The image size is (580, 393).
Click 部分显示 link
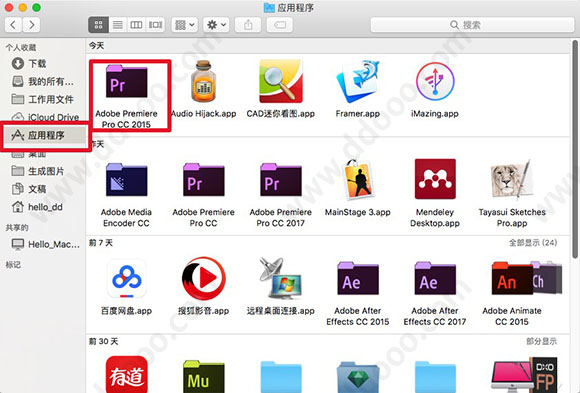click(542, 341)
